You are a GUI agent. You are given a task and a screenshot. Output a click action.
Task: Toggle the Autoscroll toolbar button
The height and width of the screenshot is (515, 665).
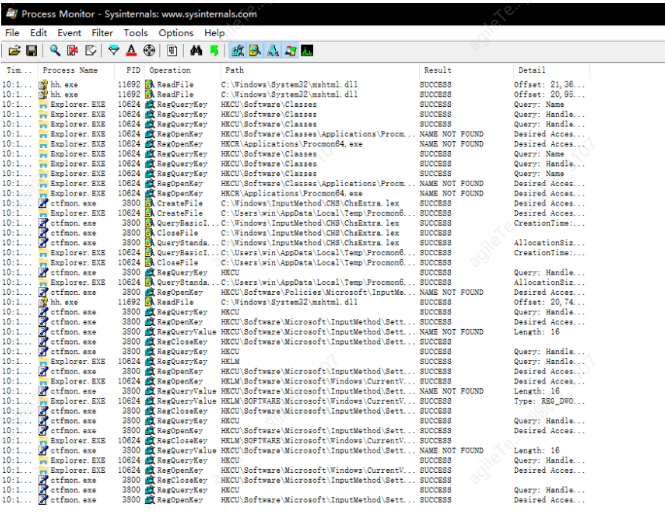pos(72,50)
